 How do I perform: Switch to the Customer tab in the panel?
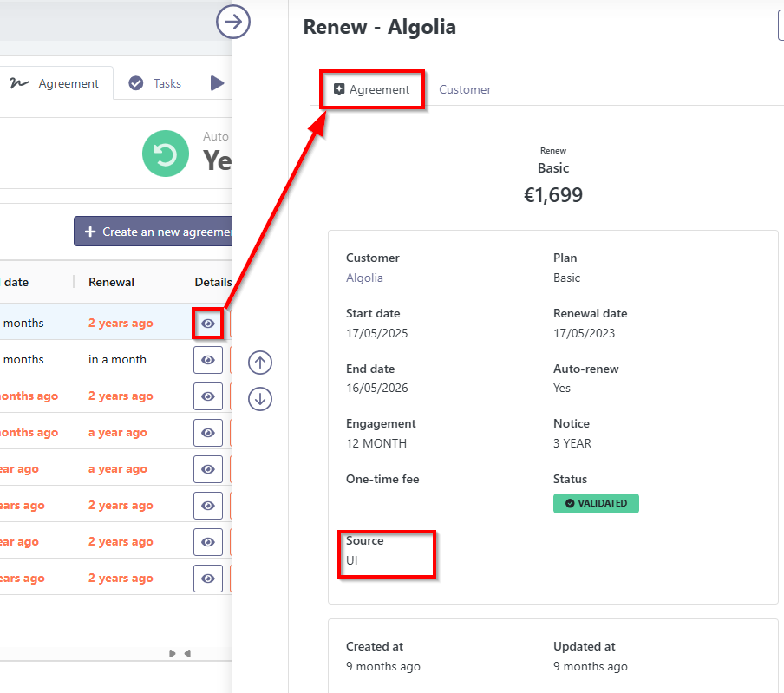click(465, 89)
